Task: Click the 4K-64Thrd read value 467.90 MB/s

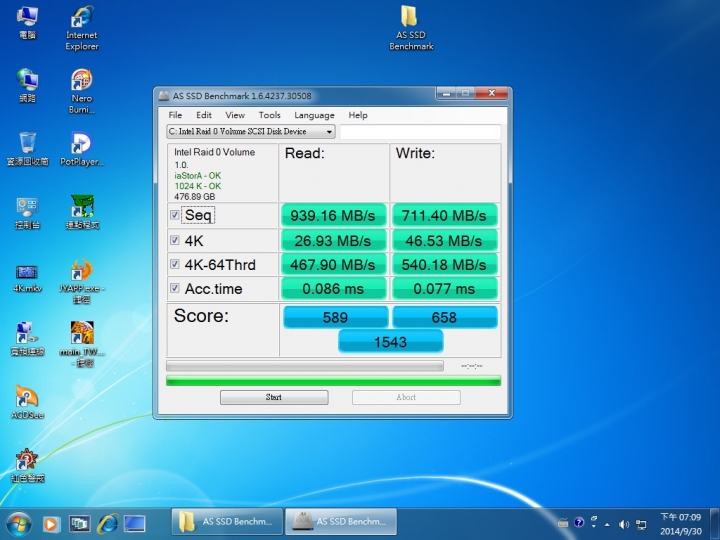Action: click(333, 264)
